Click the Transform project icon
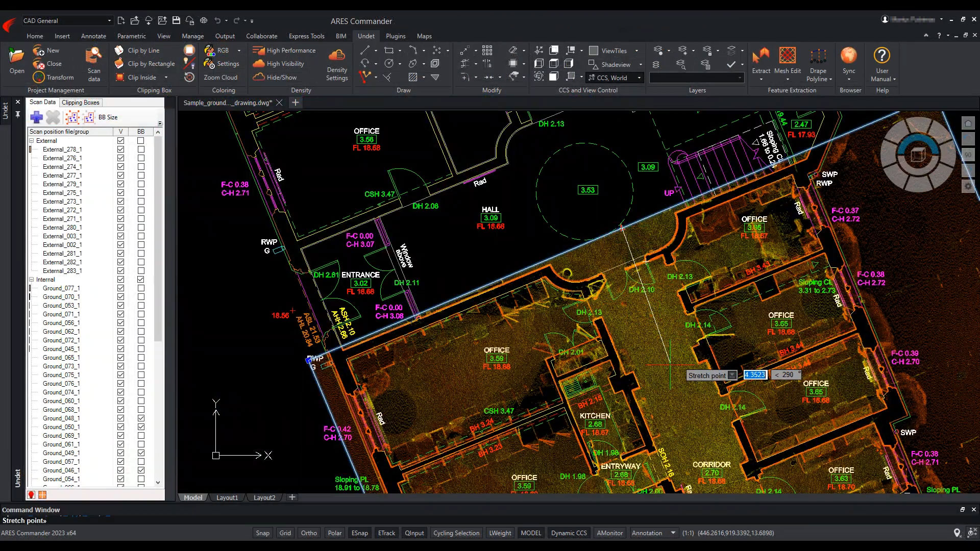 [39, 78]
